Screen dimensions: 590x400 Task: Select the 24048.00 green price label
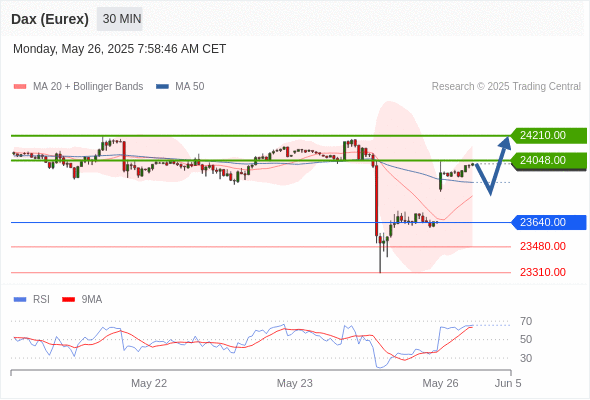(549, 161)
